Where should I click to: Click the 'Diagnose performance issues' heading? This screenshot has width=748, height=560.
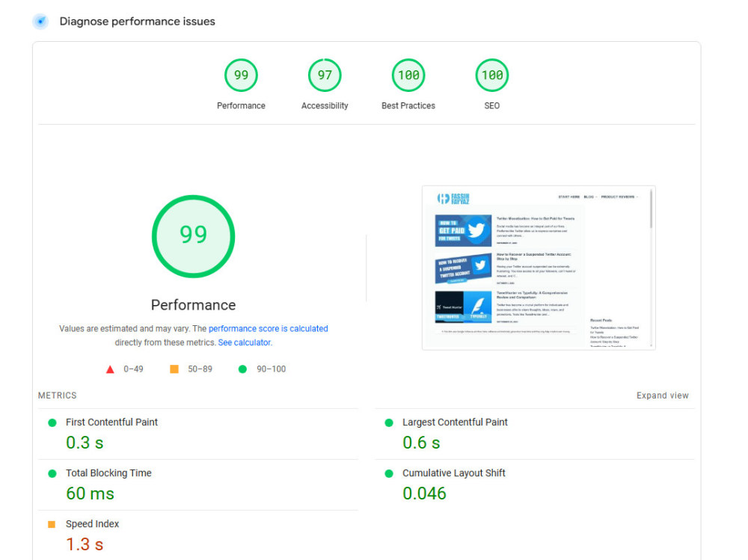(137, 22)
